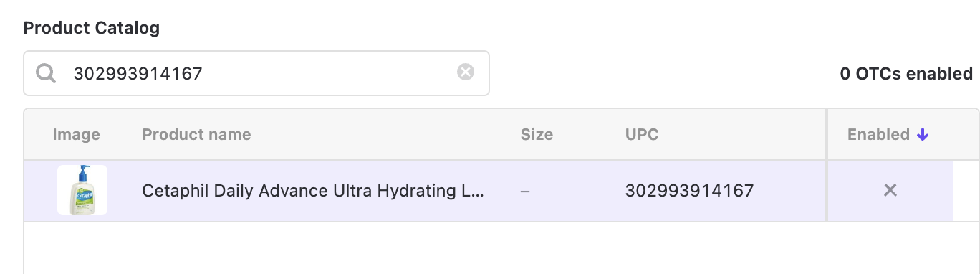The height and width of the screenshot is (274, 980).
Task: Click vertical divider left of Enabled column
Action: click(827, 165)
